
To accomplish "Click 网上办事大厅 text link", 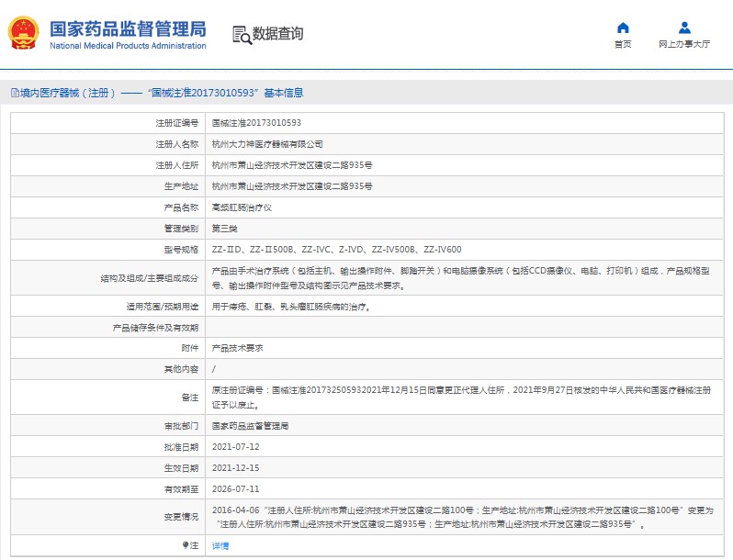I will tap(684, 44).
